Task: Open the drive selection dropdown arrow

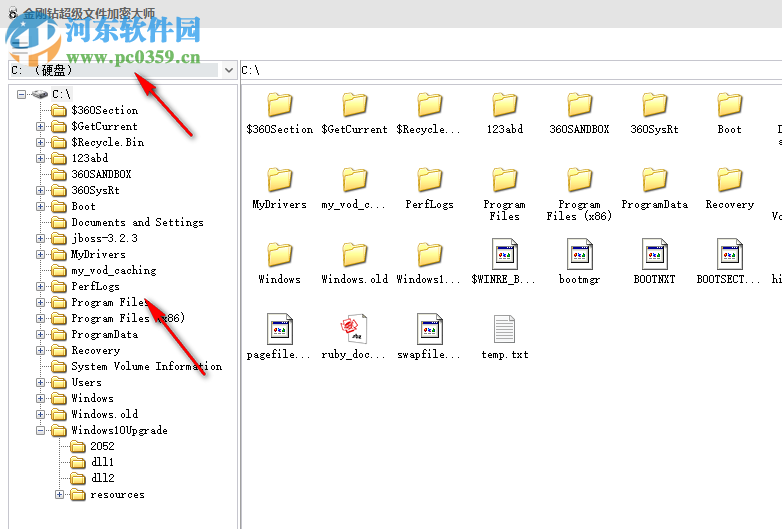Action: (229, 70)
